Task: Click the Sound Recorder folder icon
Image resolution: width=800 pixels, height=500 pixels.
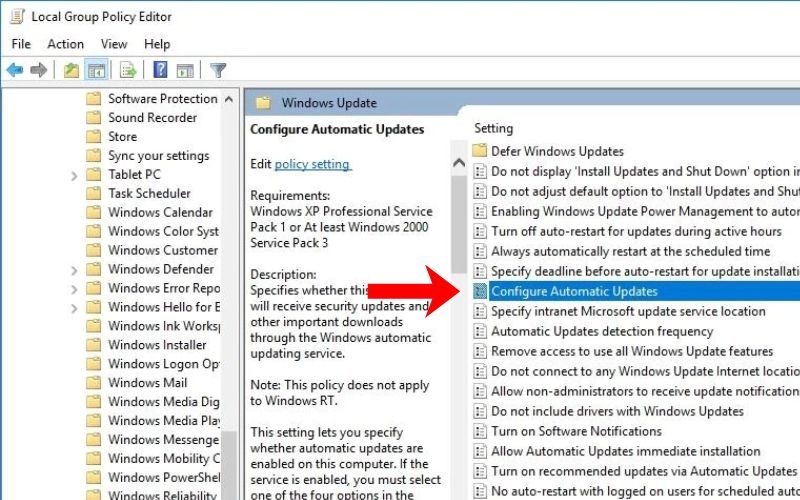Action: [x=93, y=117]
